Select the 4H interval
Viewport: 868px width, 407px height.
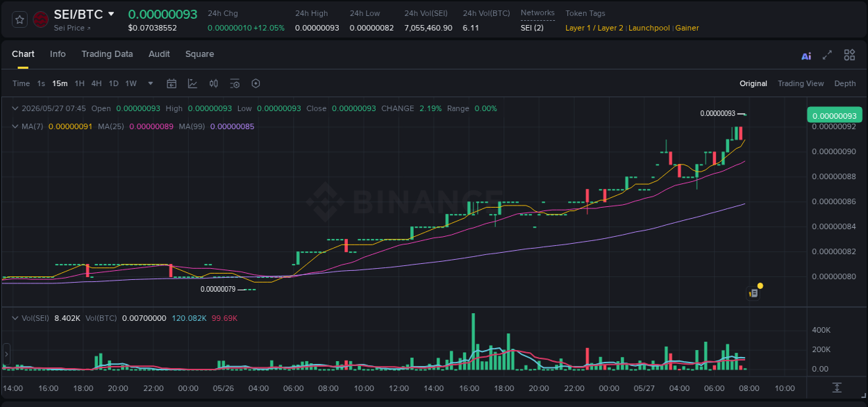96,83
